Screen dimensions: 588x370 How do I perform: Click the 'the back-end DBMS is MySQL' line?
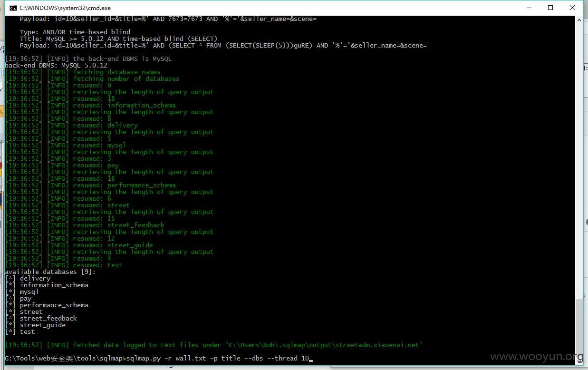88,58
